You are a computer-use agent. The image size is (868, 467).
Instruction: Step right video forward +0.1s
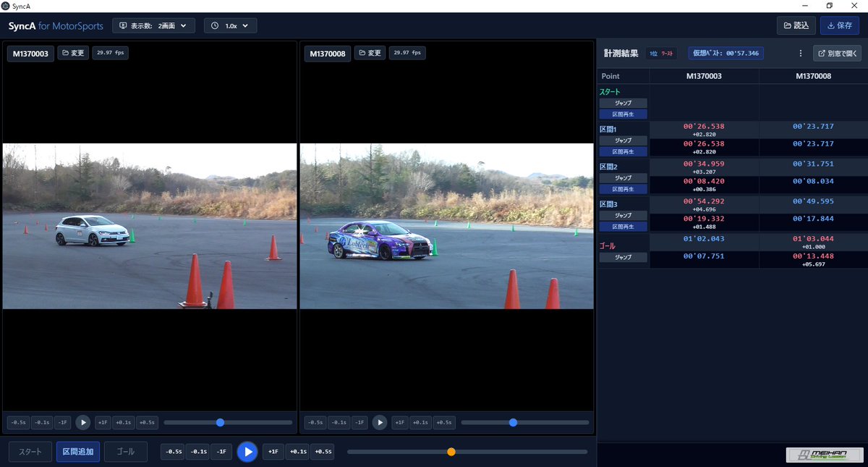[420, 422]
